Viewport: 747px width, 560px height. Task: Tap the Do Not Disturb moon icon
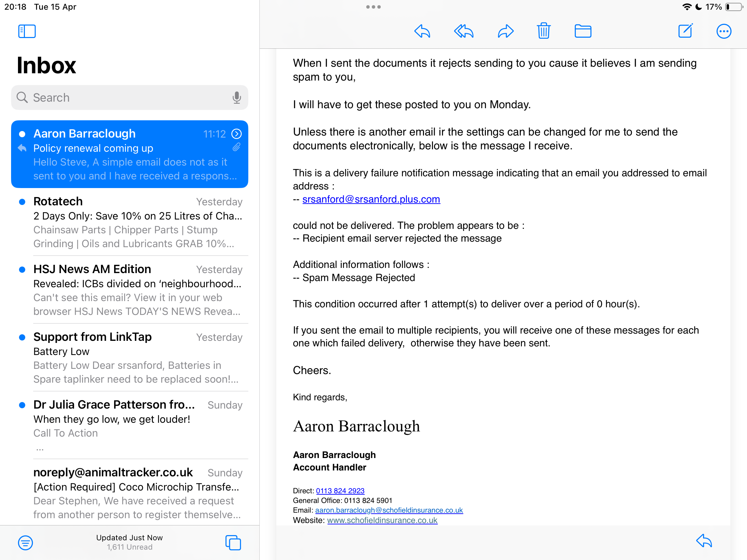pos(699,7)
